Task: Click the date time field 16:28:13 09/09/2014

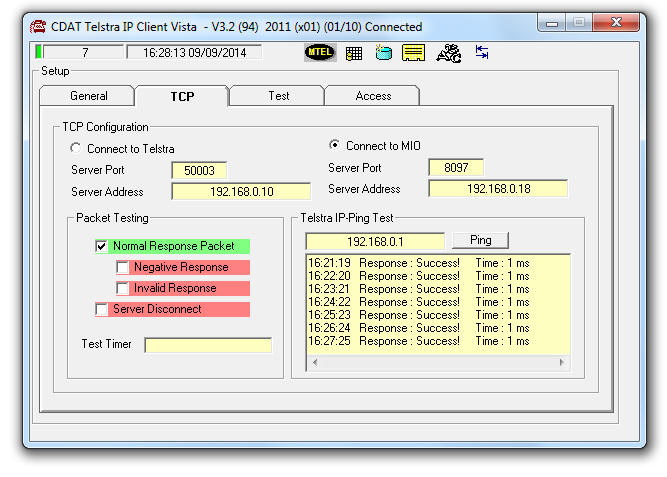Action: pos(194,52)
